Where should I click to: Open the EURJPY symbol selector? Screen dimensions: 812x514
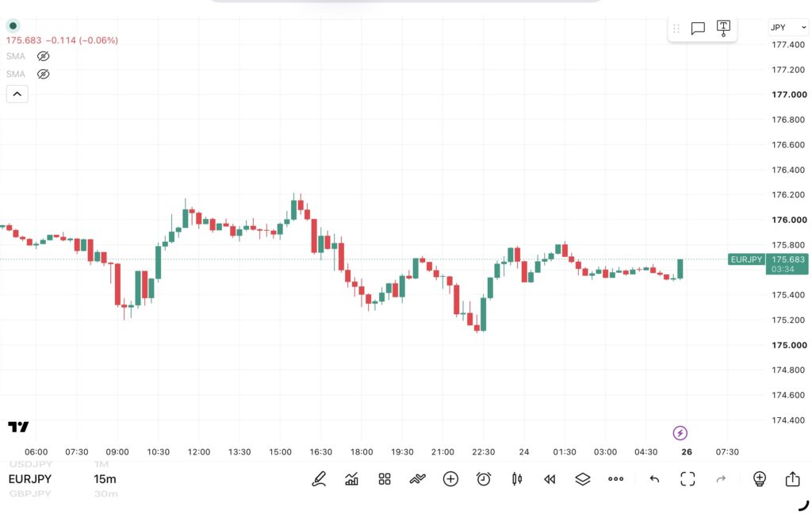click(30, 479)
